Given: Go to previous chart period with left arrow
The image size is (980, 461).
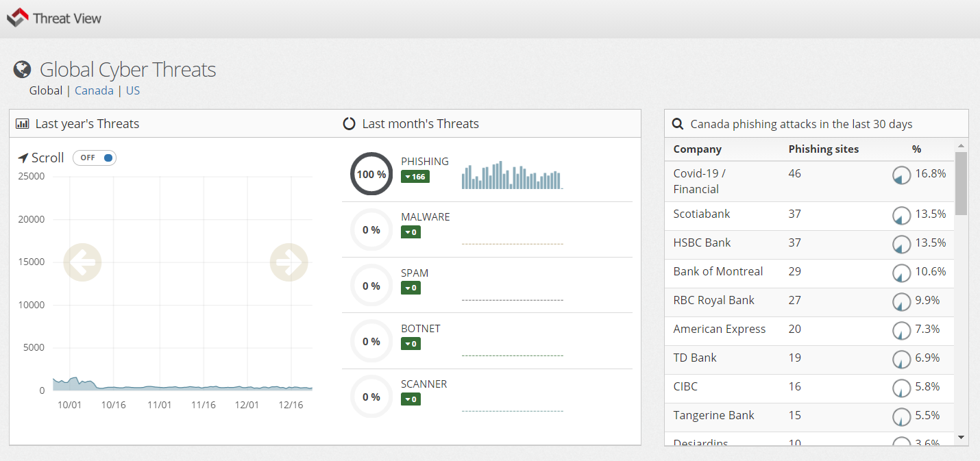Looking at the screenshot, I should point(83,262).
